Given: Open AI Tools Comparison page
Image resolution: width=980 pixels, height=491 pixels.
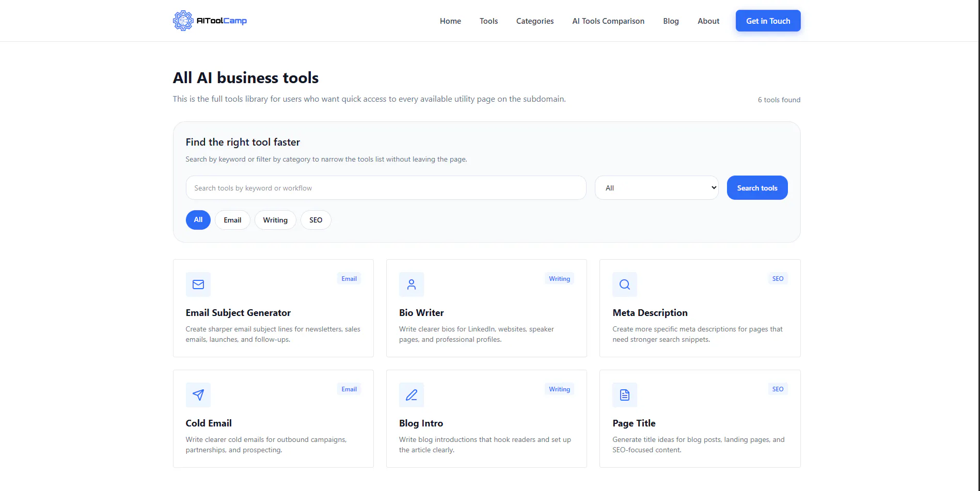Looking at the screenshot, I should click(608, 21).
